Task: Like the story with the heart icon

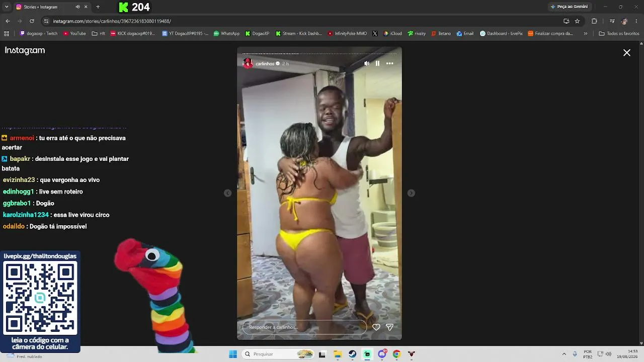Action: pos(376,327)
